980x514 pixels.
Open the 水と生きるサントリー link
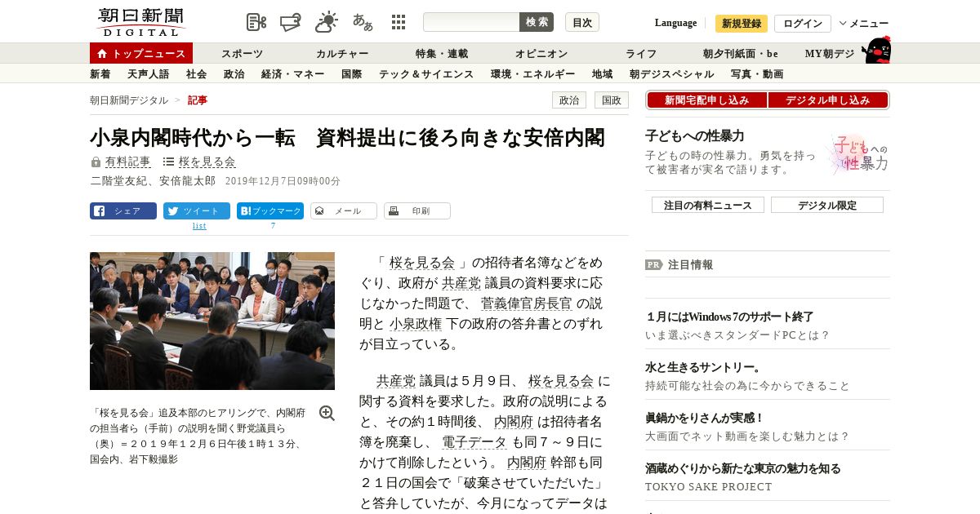(x=703, y=367)
